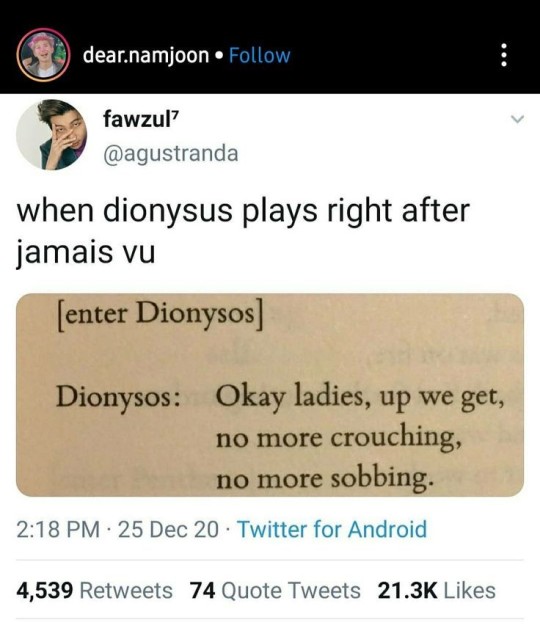Expand tweet options chevron arrow
This screenshot has height=631, width=540.
[517, 119]
